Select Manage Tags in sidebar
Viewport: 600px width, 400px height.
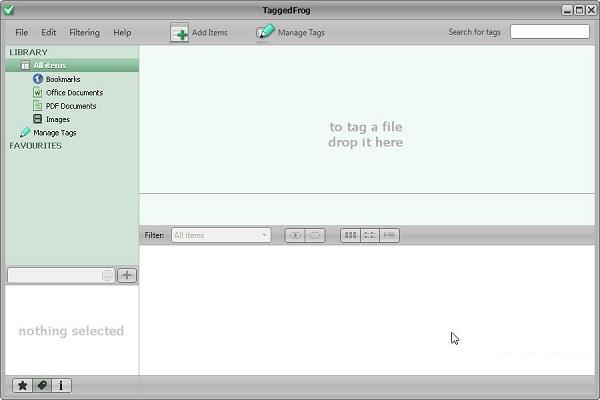pos(55,133)
